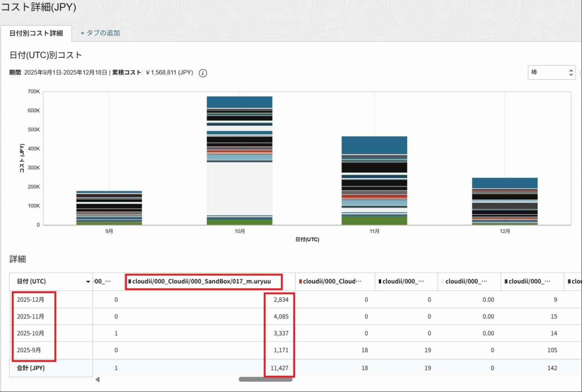The image size is (582, 392).
Task: Click the black marker beside 017_m.uryuu header
Action: pyautogui.click(x=130, y=281)
